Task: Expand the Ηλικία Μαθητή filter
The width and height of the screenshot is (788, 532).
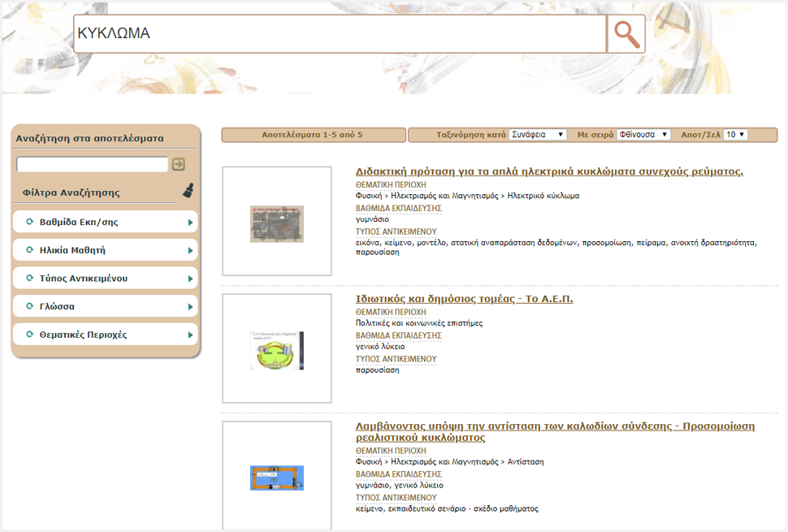Action: click(x=106, y=250)
